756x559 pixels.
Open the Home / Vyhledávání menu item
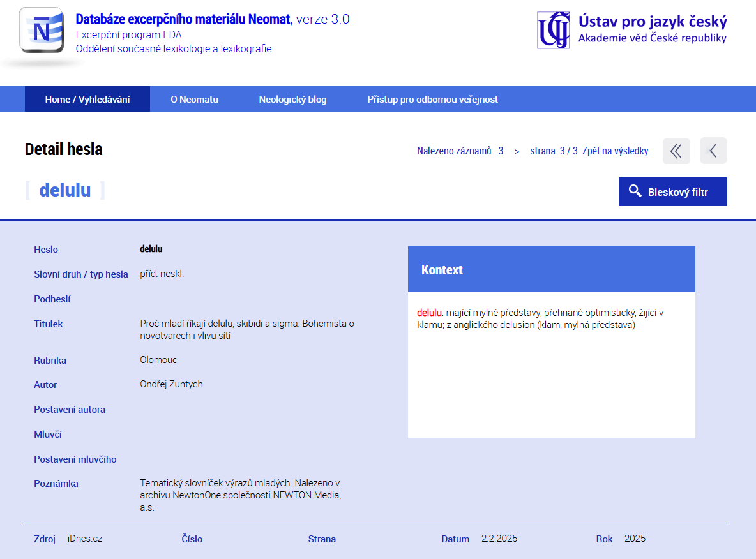(87, 100)
